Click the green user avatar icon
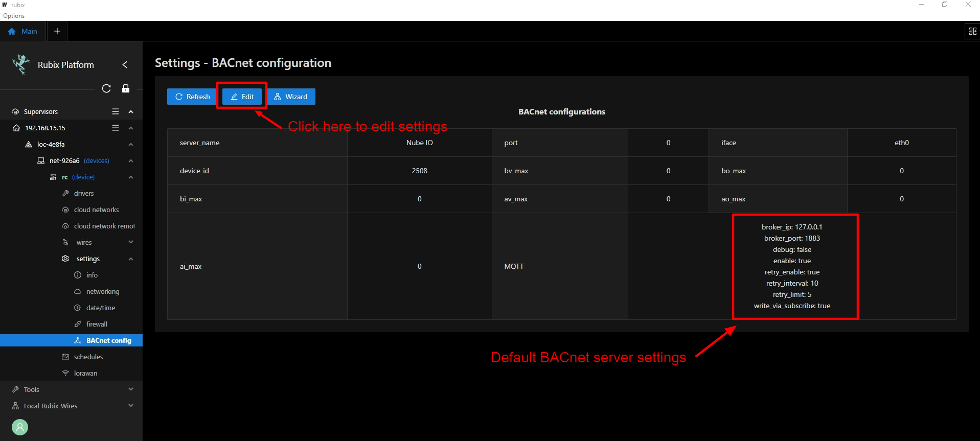 pyautogui.click(x=20, y=427)
